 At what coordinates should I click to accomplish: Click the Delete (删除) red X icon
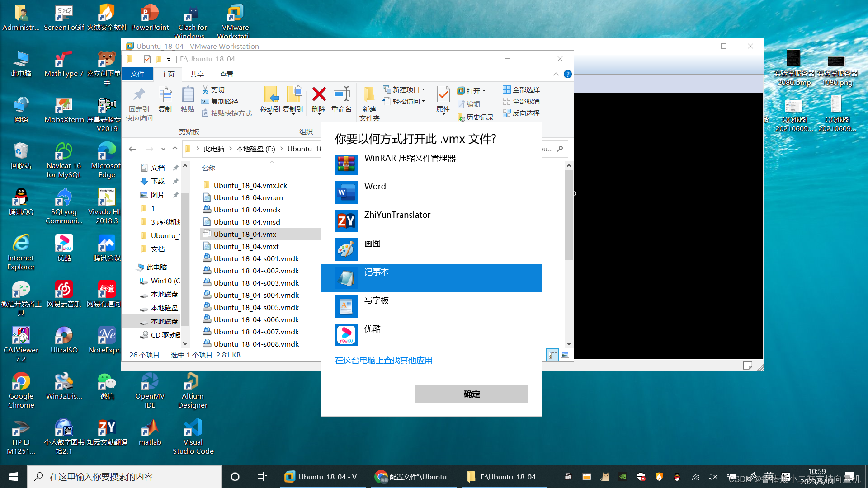click(319, 94)
